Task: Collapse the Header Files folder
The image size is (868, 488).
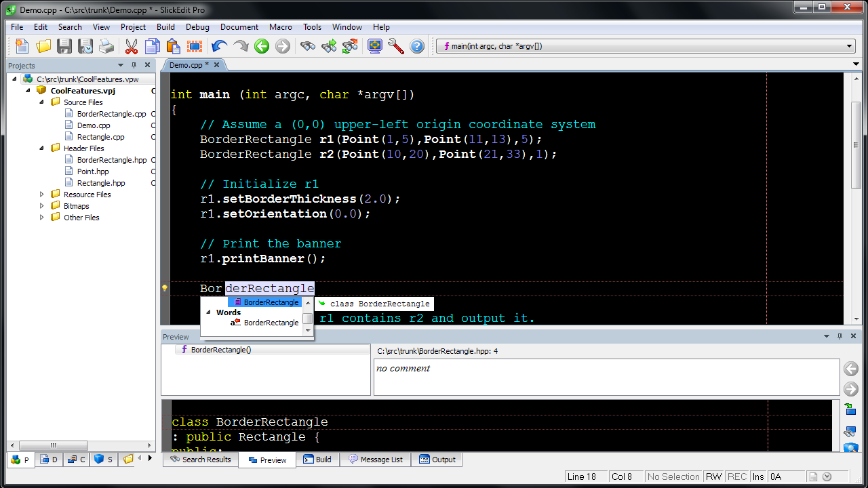Action: tap(42, 148)
